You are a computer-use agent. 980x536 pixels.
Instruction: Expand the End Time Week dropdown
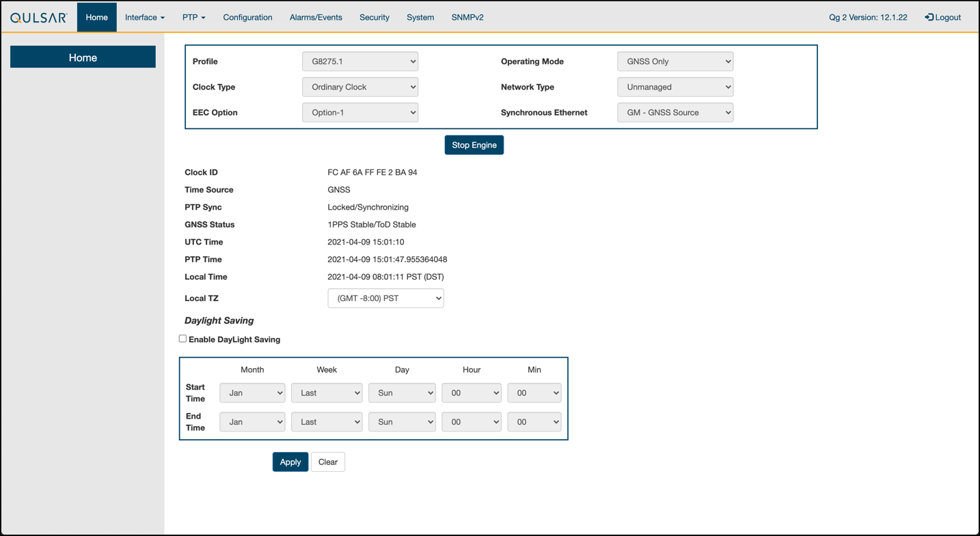327,422
